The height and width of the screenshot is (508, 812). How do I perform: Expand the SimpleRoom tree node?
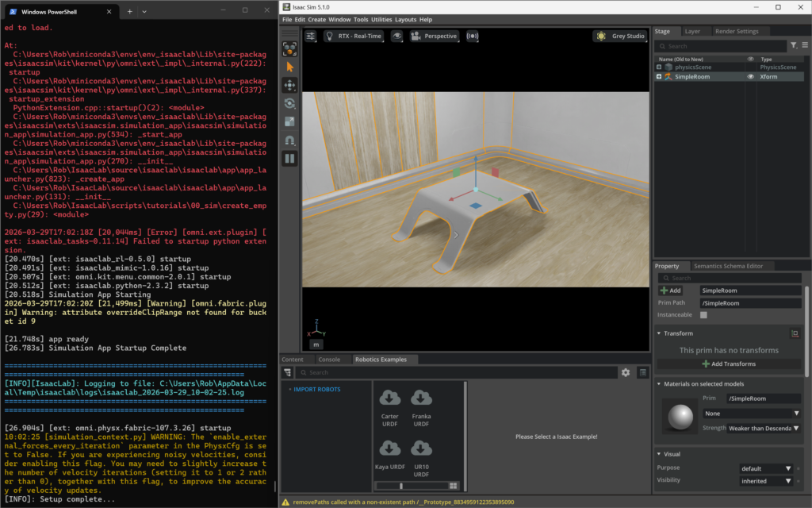659,77
